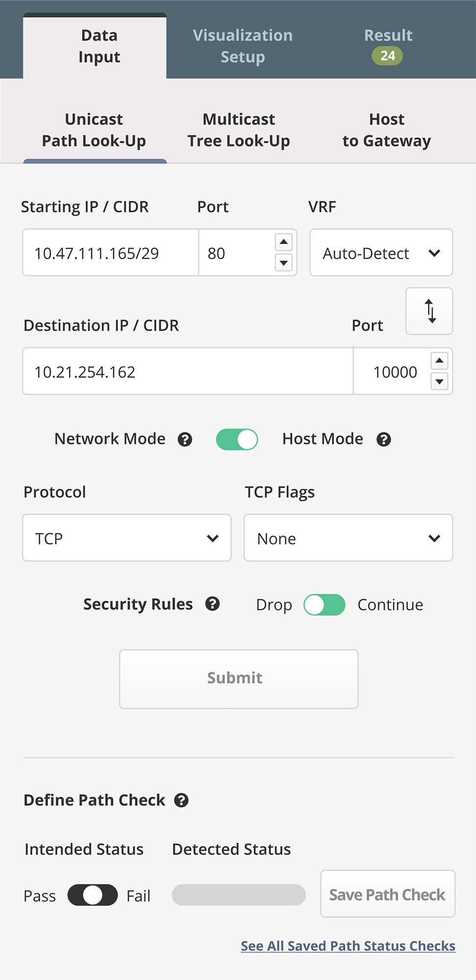Switch to the Visualization Setup tab
Viewport: 476px width, 980px height.
[242, 46]
